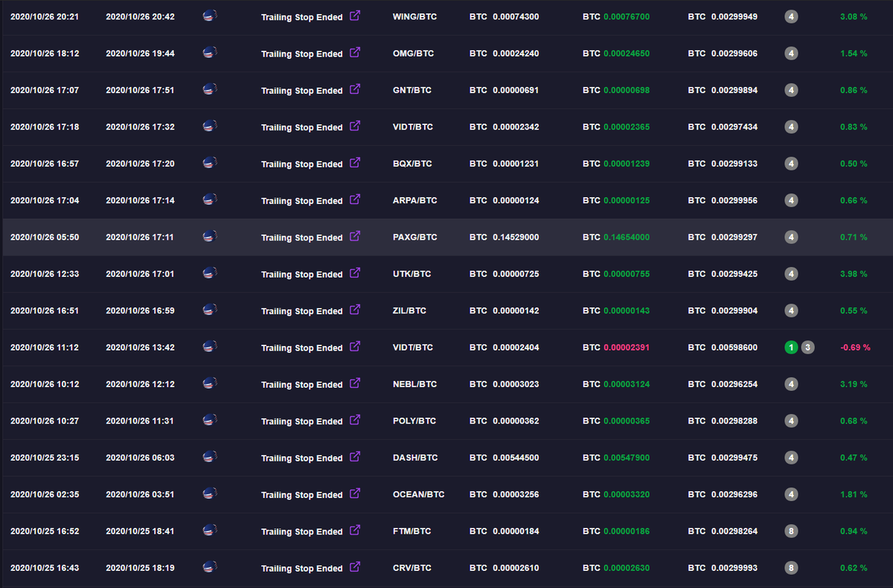893x588 pixels.
Task: Open external link icon for OCEAN/BTC trade
Action: coord(355,493)
